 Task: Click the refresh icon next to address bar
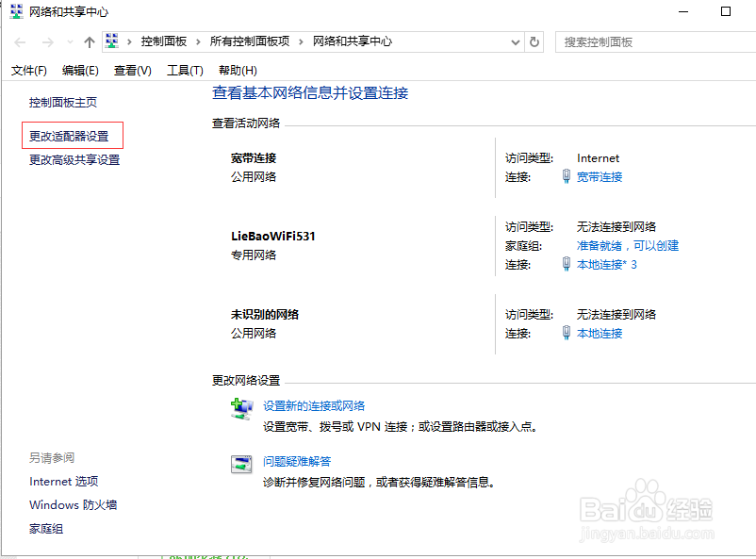pos(534,41)
